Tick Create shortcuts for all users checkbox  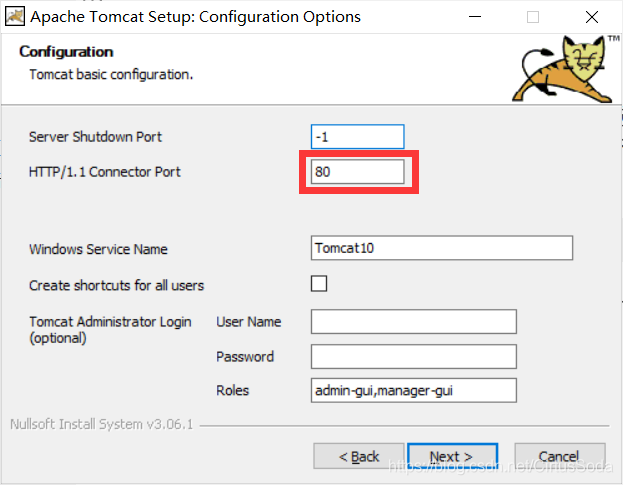coord(319,284)
